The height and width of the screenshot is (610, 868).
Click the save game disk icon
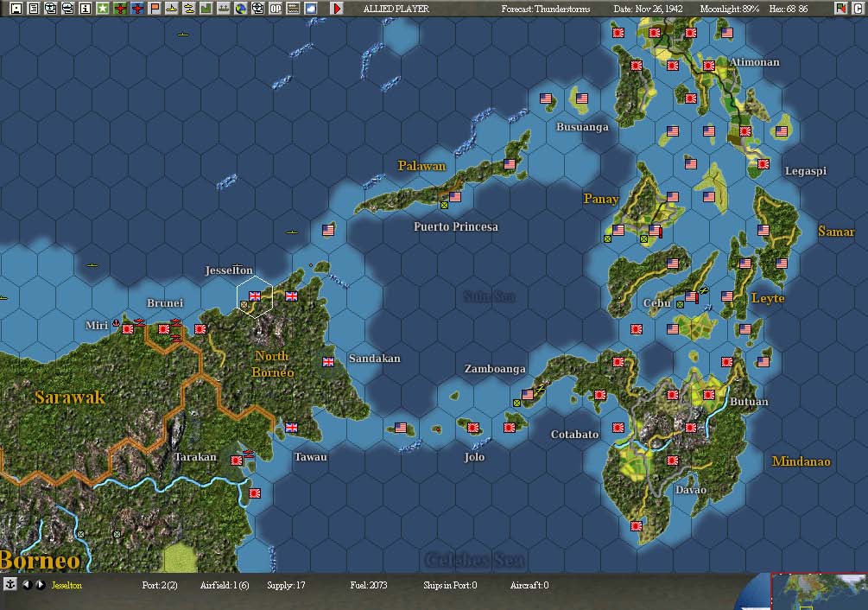16,9
